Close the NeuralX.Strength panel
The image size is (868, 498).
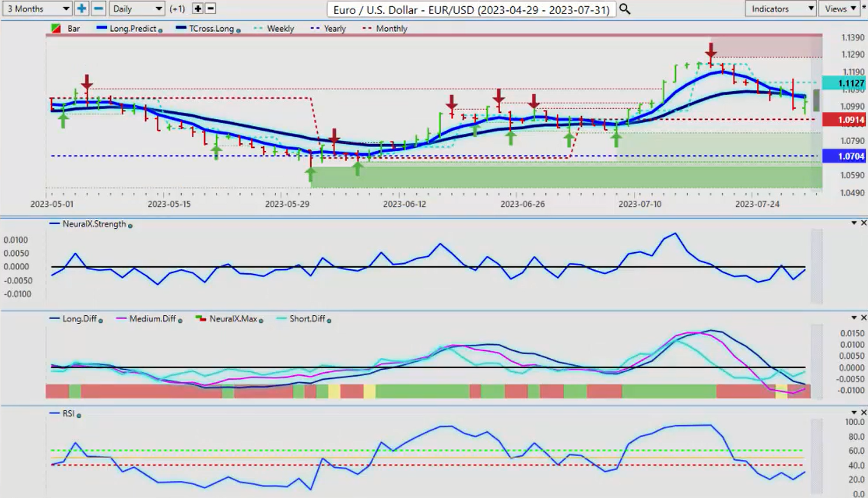tap(863, 223)
